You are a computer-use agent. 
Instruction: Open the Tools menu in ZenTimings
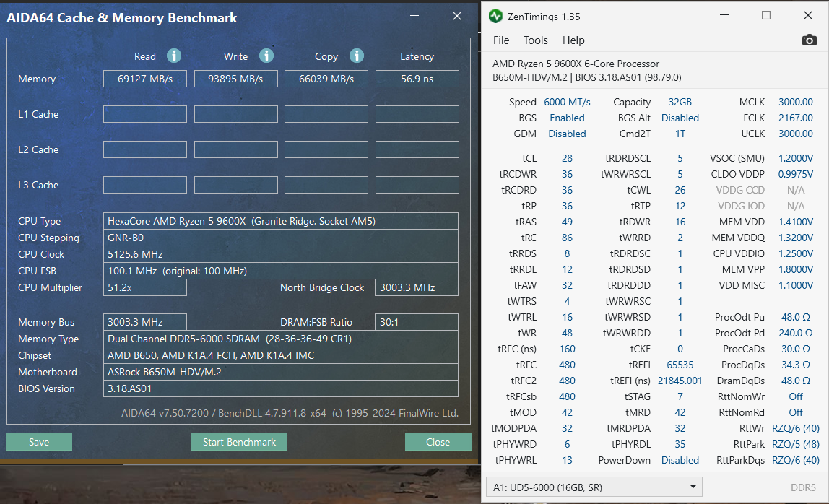(x=536, y=40)
